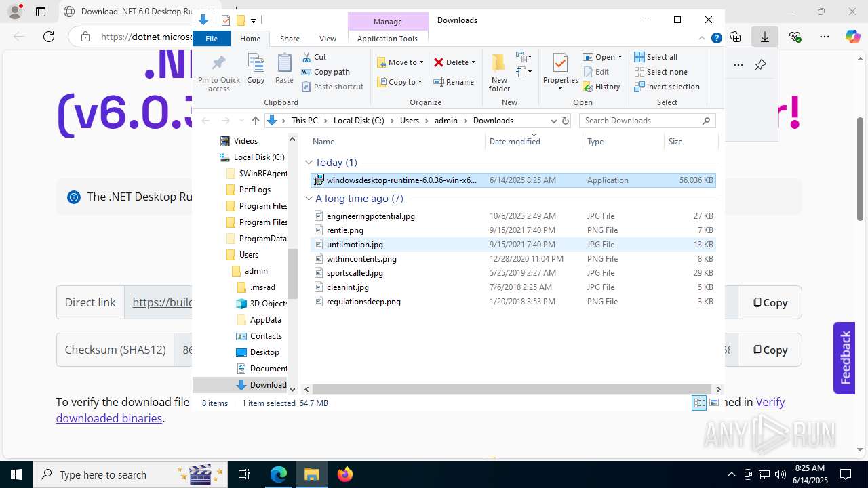Click the Rename ribbon button
The width and height of the screenshot is (868, 488).
point(454,82)
